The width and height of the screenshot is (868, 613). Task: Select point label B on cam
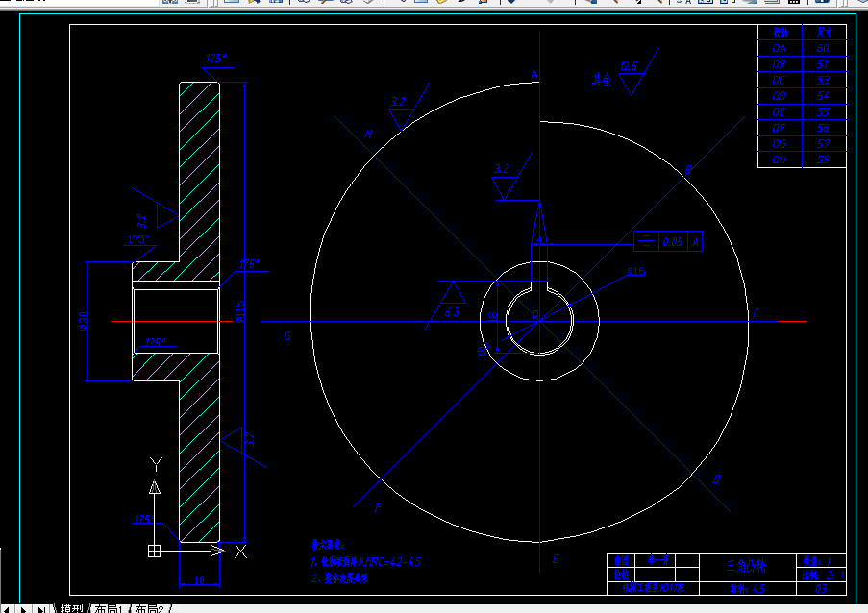(x=688, y=170)
